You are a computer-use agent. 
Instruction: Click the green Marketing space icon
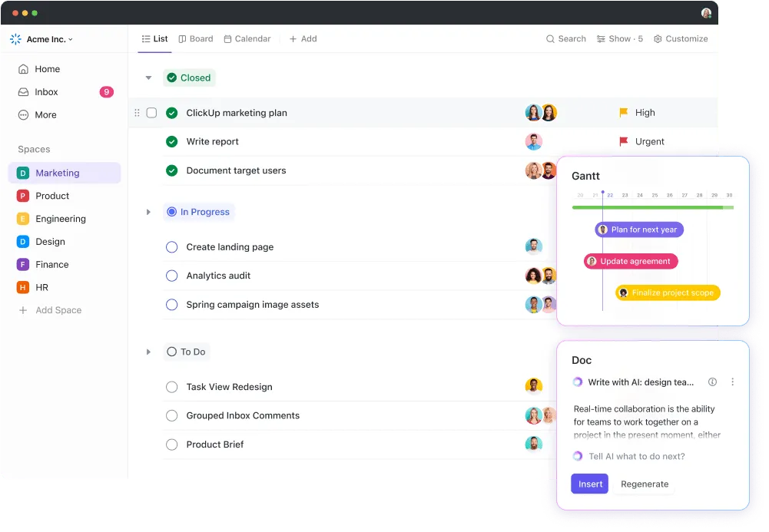[x=22, y=173]
